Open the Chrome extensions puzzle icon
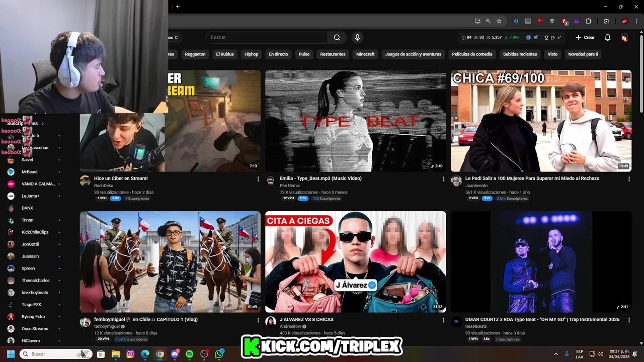This screenshot has width=644, height=362. click(588, 21)
